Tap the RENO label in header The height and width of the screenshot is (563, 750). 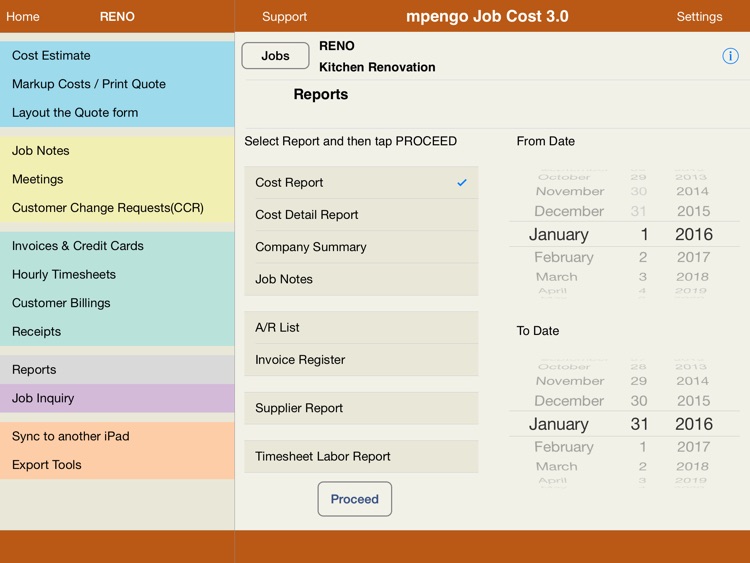pos(117,16)
